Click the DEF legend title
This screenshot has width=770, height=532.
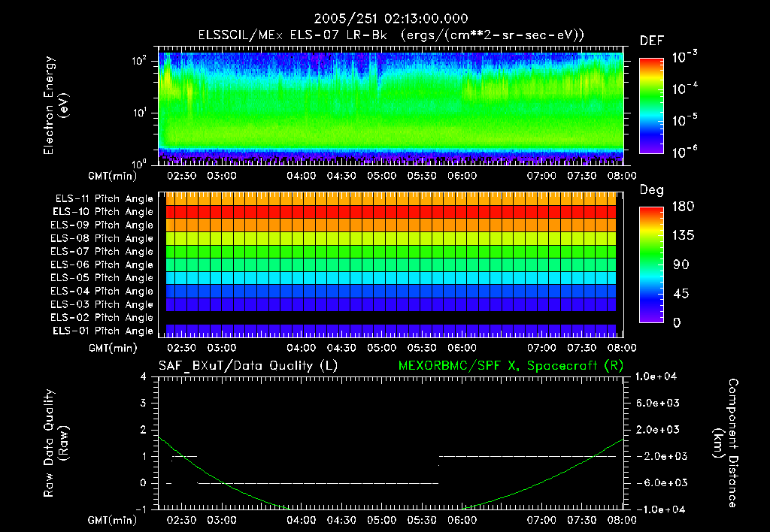point(652,41)
